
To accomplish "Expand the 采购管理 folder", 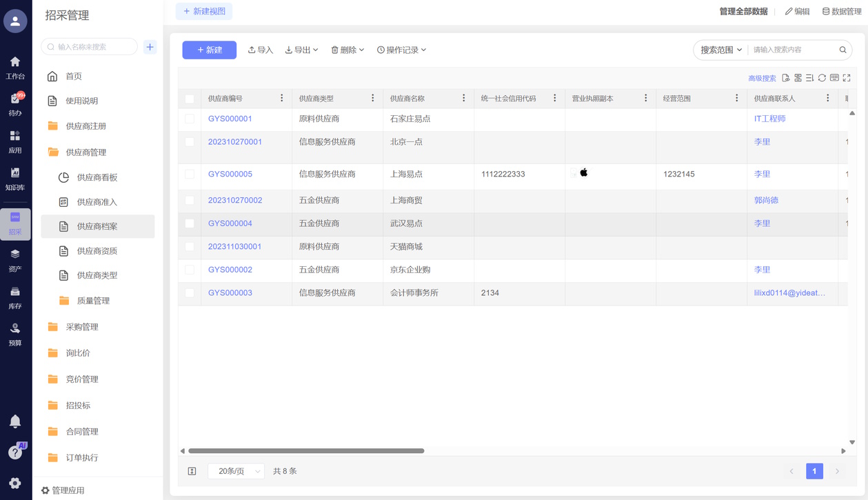I will coord(82,327).
